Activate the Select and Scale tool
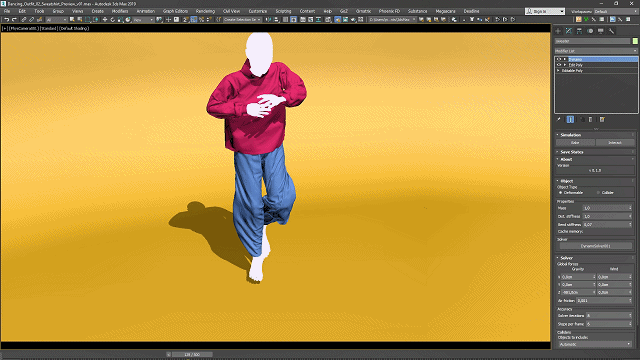This screenshot has height=360, width=640. 120,20
